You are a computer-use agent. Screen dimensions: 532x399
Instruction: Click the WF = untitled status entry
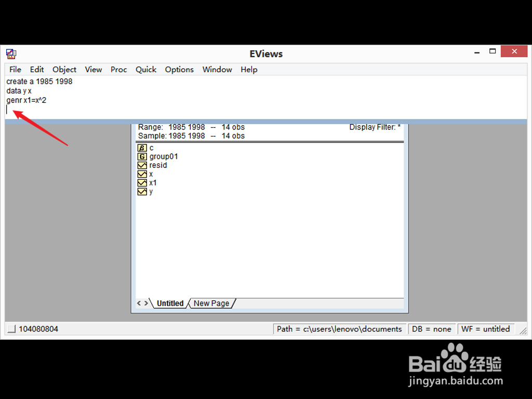coord(486,329)
